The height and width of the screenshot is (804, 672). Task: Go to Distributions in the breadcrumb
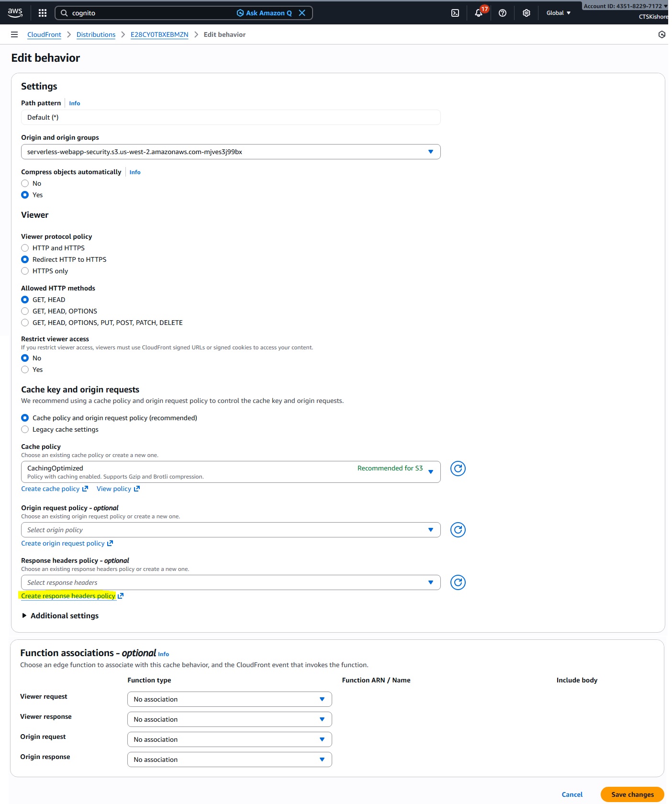[x=96, y=34]
